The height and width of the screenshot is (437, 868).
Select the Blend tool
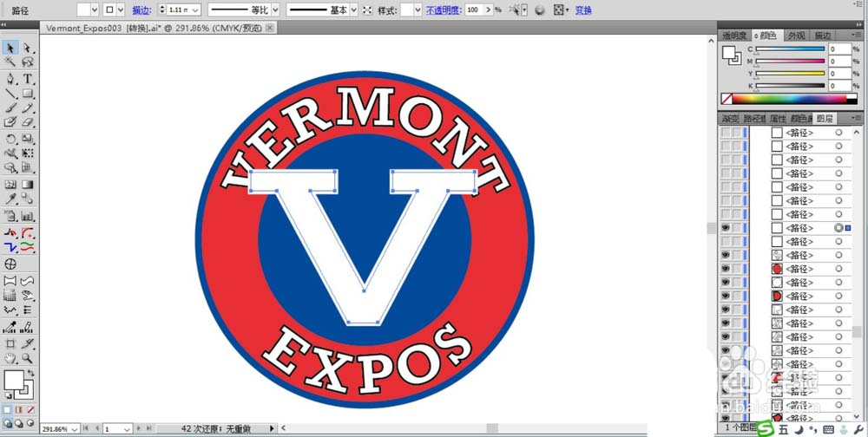tap(27, 199)
